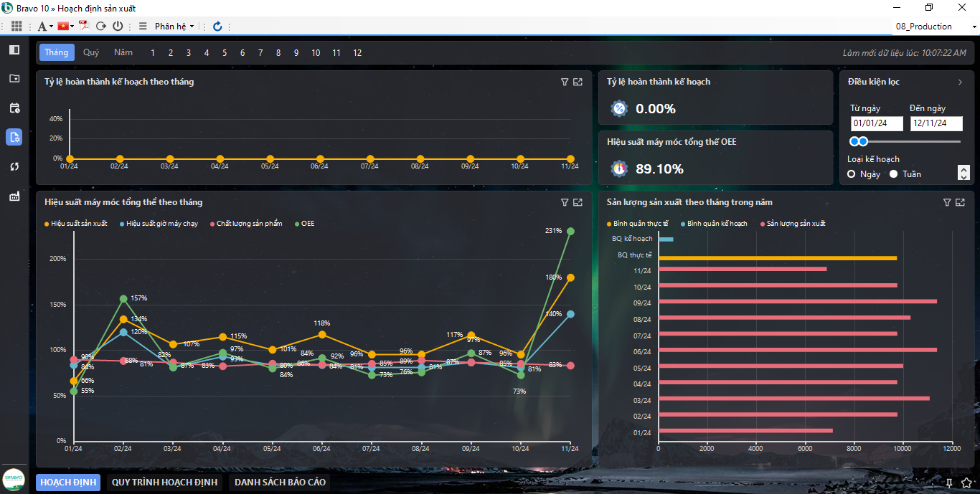Open the apps grid icon in toolbar

[x=17, y=26]
